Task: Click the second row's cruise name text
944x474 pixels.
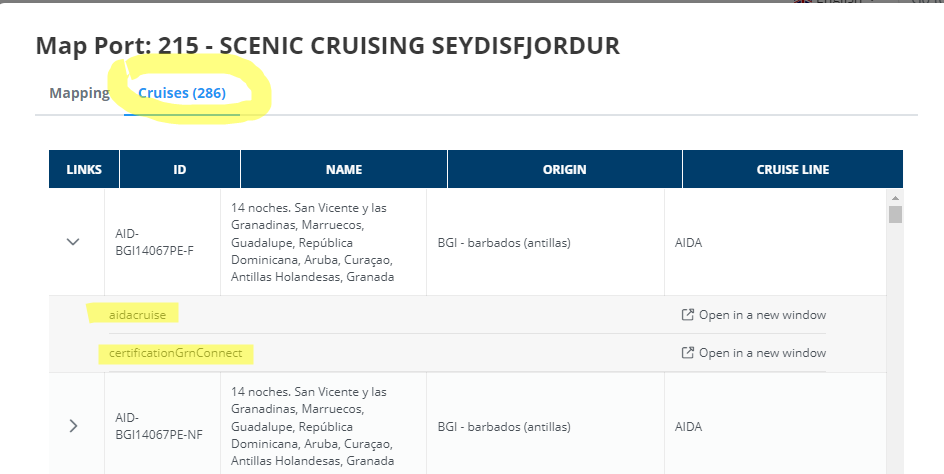Action: [x=312, y=426]
